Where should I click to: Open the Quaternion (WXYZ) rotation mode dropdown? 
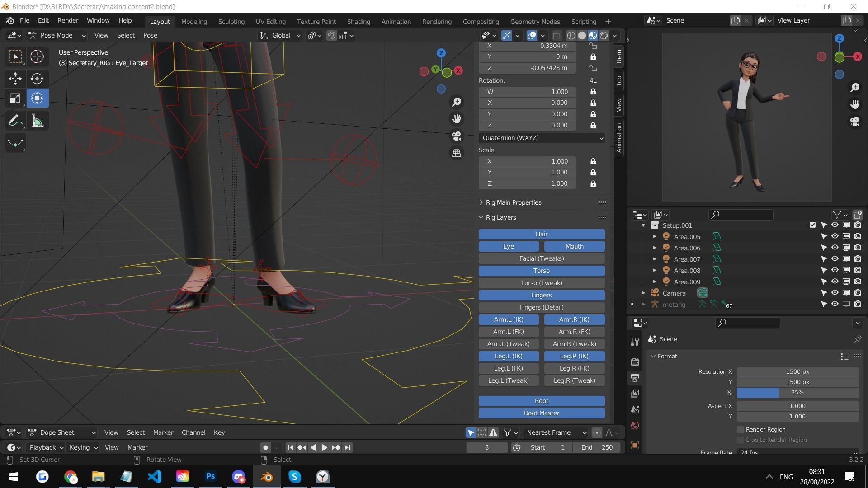(x=542, y=138)
